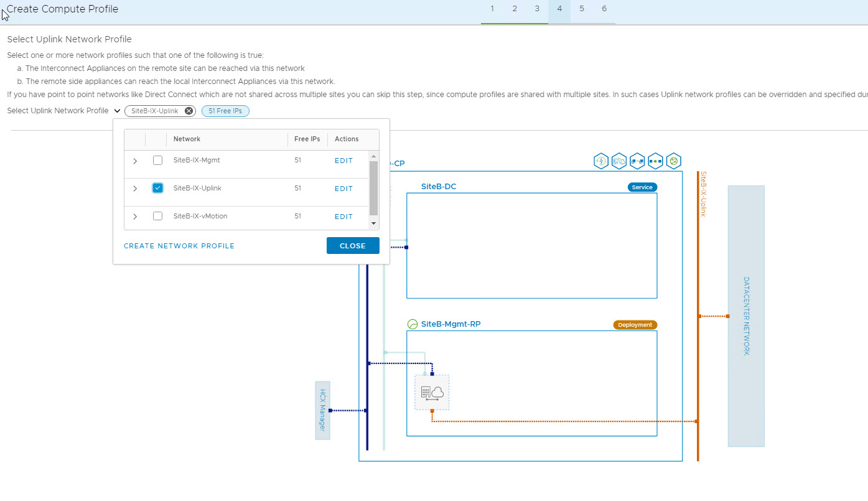Remove the SiteB-IX-Uplink chip using its X icon
The height and width of the screenshot is (501, 868).
pyautogui.click(x=189, y=111)
